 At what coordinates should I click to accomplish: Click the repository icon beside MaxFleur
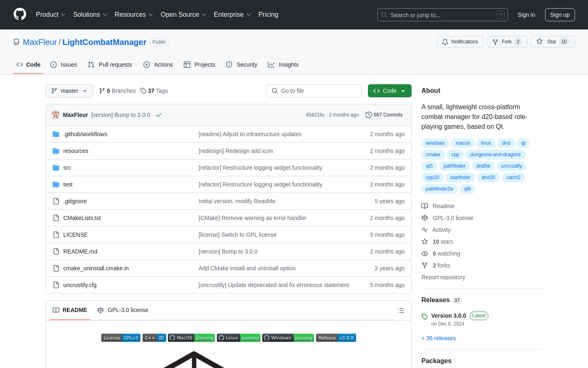click(16, 42)
